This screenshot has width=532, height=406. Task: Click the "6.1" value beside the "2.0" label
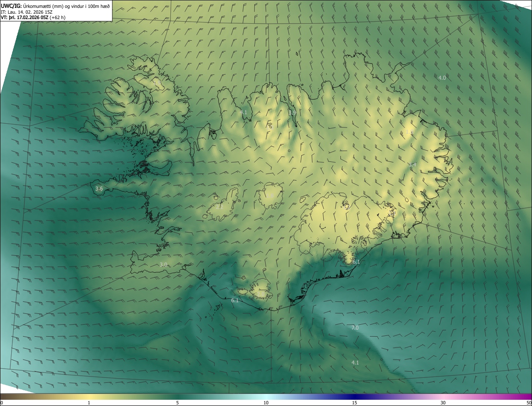tap(235, 300)
